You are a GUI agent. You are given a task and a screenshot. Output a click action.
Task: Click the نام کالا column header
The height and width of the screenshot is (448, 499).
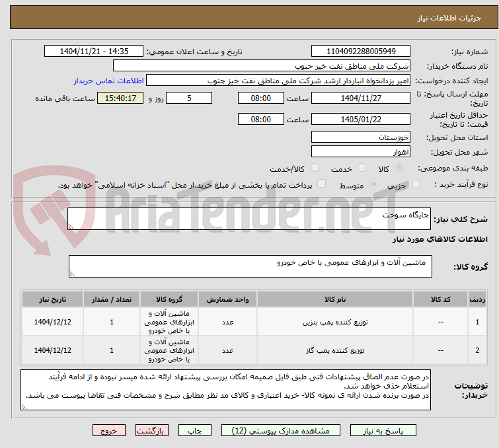[x=335, y=299]
